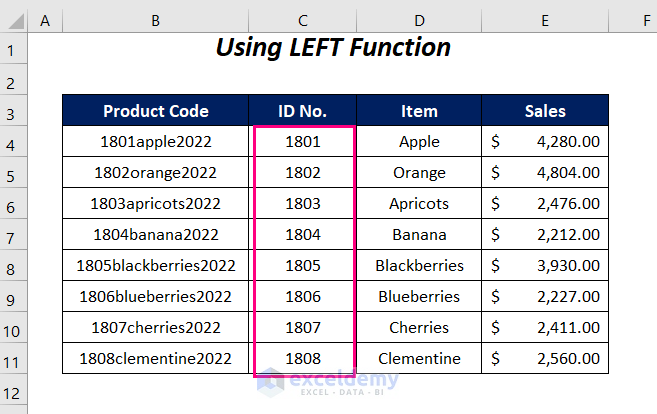This screenshot has height=414, width=657.
Task: Click the Blackberries item cell
Action: tap(419, 266)
